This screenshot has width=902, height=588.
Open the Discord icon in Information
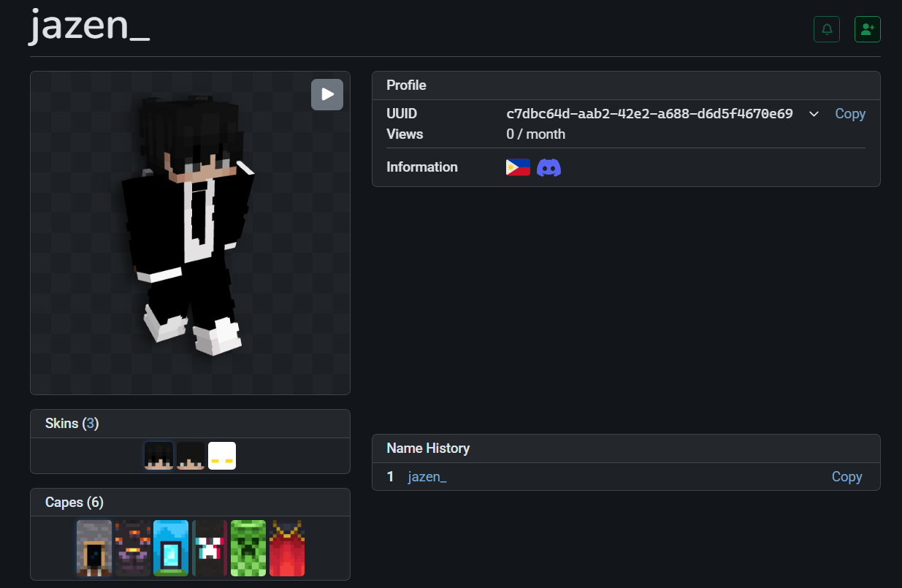tap(549, 167)
